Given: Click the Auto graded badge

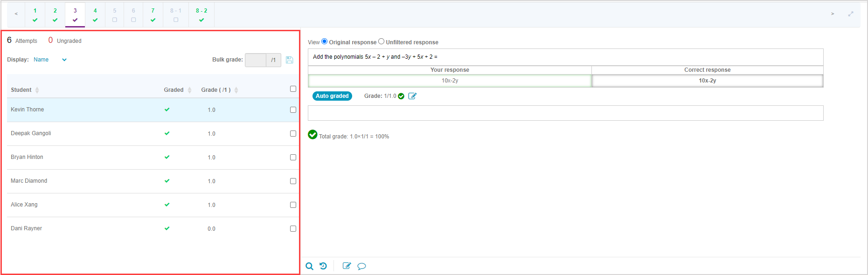Looking at the screenshot, I should click(332, 96).
